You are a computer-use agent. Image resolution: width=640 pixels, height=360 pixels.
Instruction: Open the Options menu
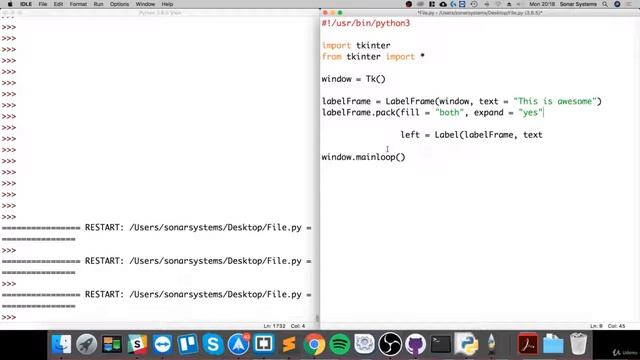pos(119,4)
